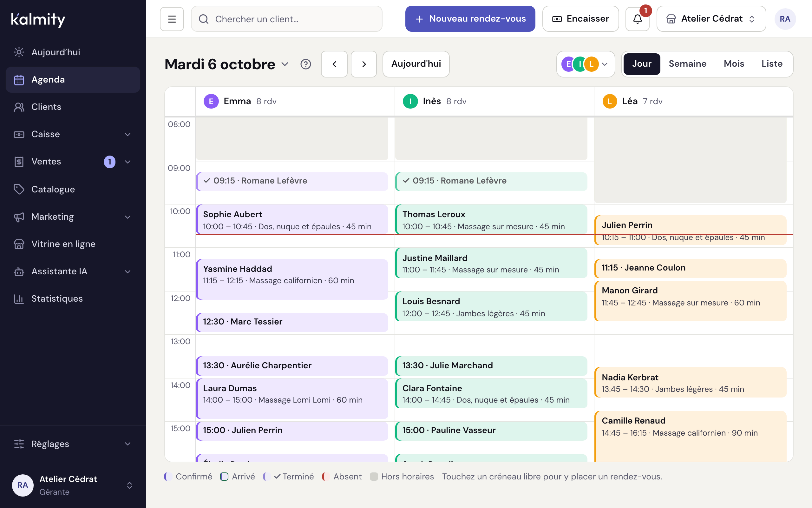Switch to Semaine view

pos(687,64)
